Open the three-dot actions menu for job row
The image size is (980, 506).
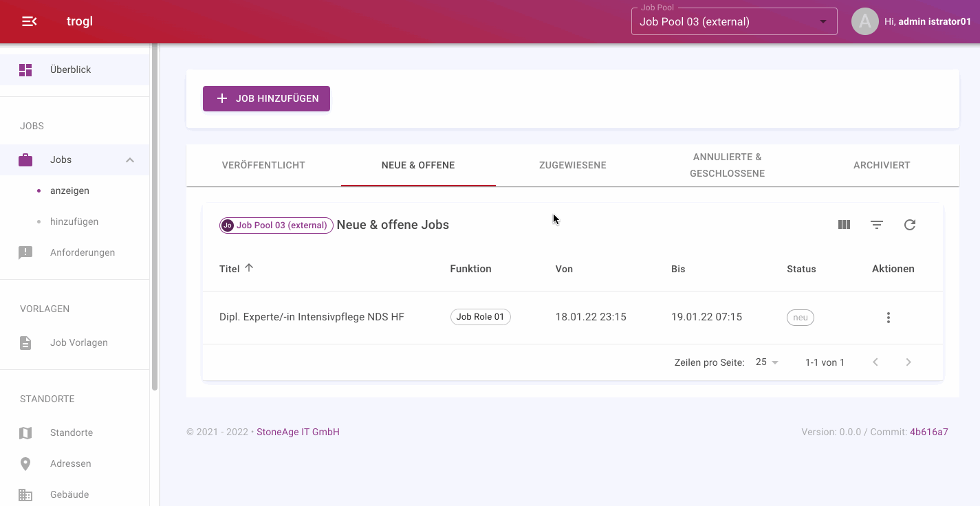888,318
